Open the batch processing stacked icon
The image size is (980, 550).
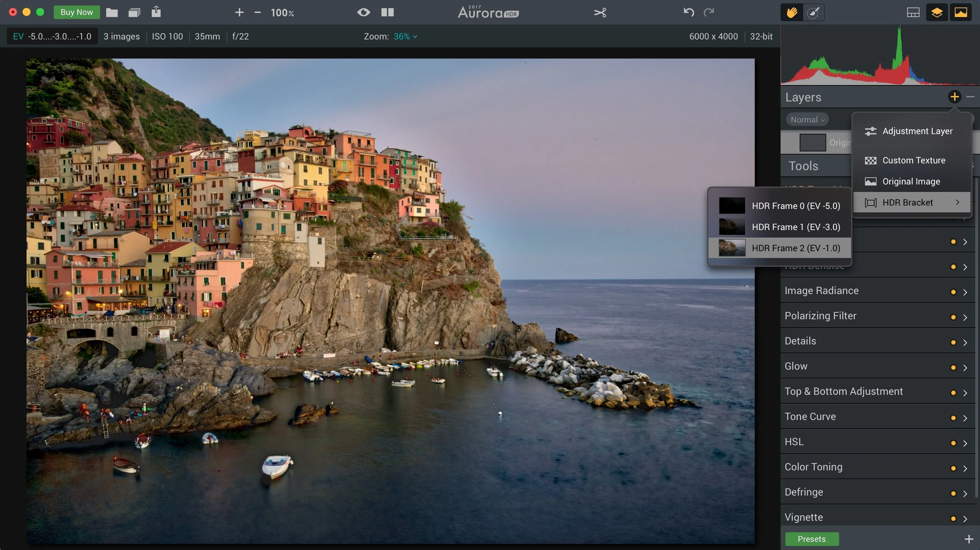point(134,13)
